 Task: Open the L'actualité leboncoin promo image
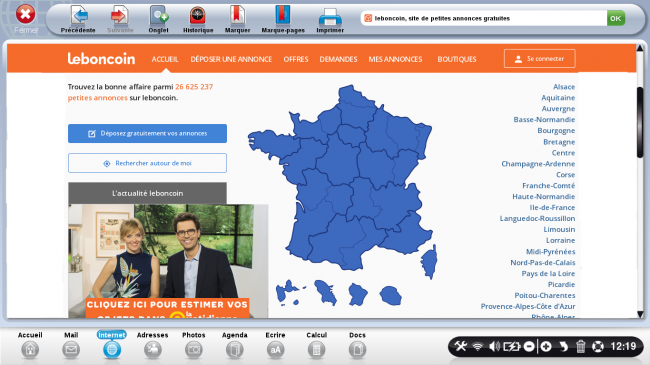click(168, 260)
